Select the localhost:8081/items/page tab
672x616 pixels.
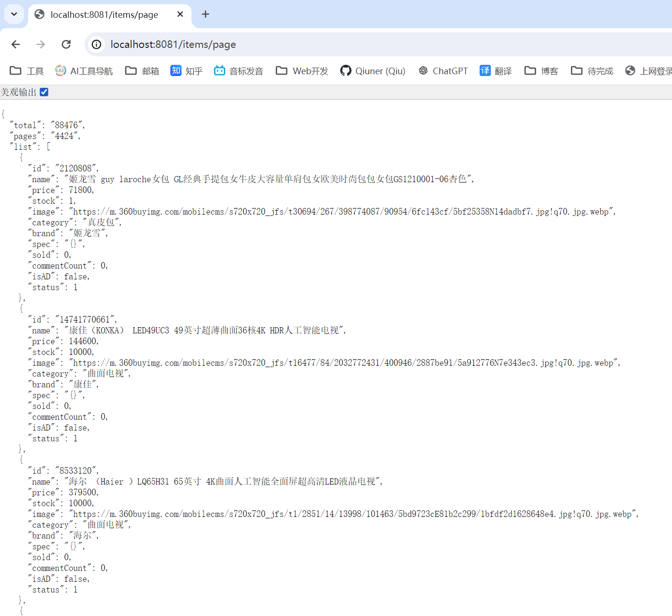109,15
